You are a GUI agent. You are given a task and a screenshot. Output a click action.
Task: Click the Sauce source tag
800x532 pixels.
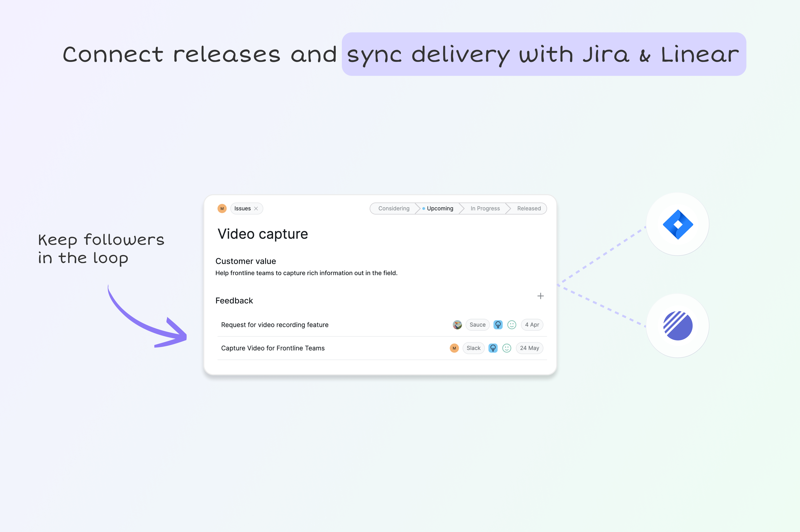[477, 325]
